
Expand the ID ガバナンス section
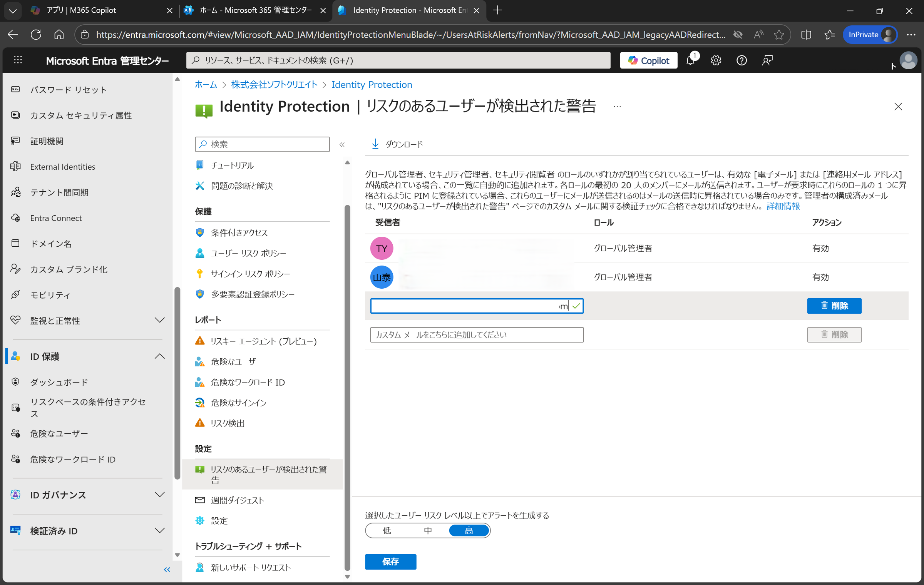click(x=159, y=495)
